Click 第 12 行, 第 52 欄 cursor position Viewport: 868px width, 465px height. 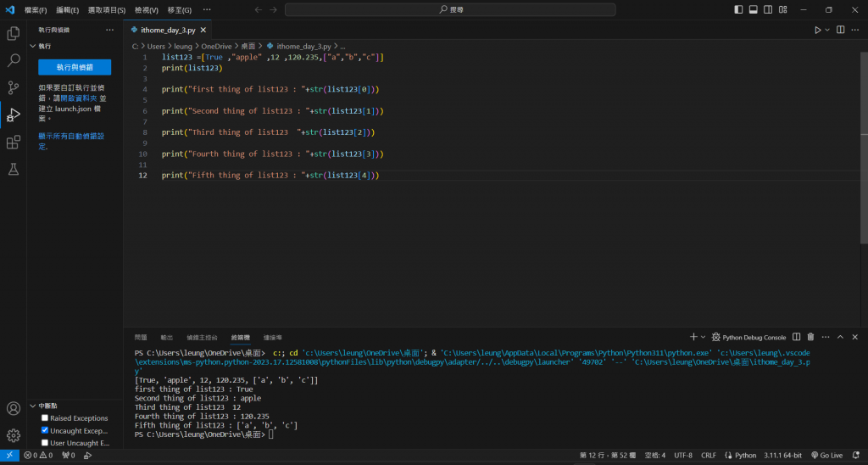(x=607, y=455)
